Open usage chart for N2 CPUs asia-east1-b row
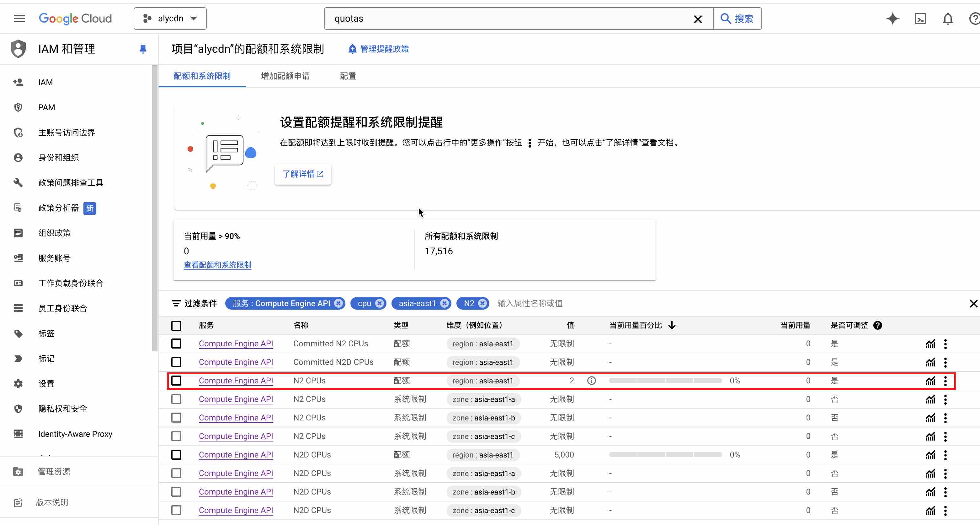The width and height of the screenshot is (980, 525). click(x=930, y=418)
